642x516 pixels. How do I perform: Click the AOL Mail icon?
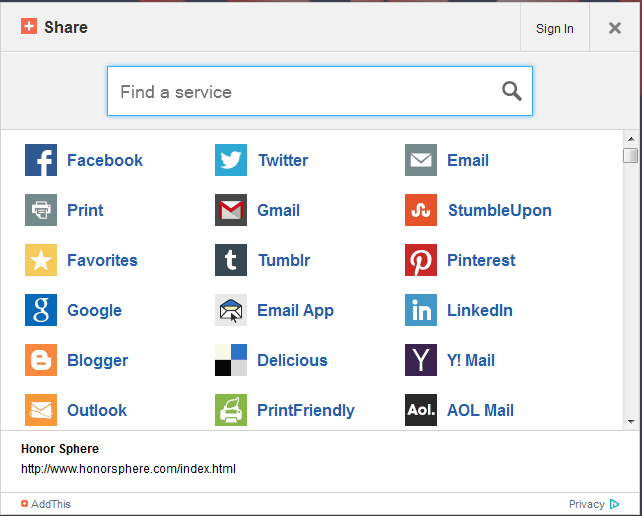tap(421, 410)
